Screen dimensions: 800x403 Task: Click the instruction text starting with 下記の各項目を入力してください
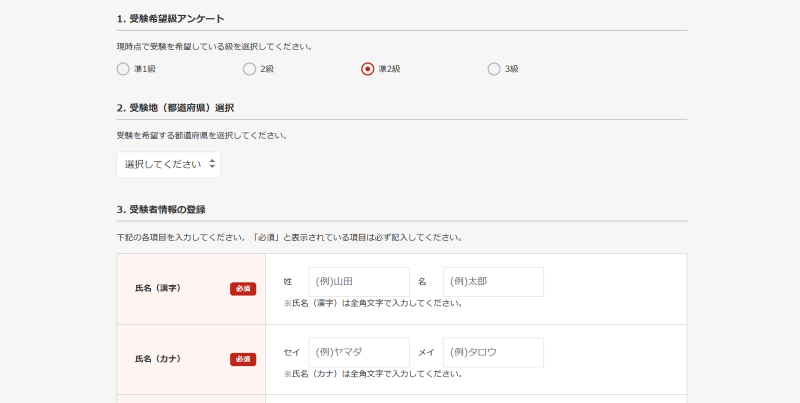click(290, 238)
